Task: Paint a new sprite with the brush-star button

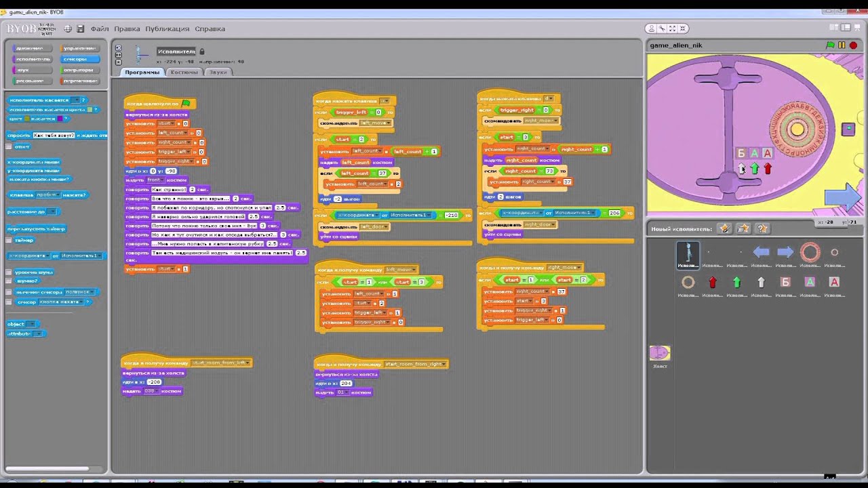Action: pyautogui.click(x=724, y=228)
